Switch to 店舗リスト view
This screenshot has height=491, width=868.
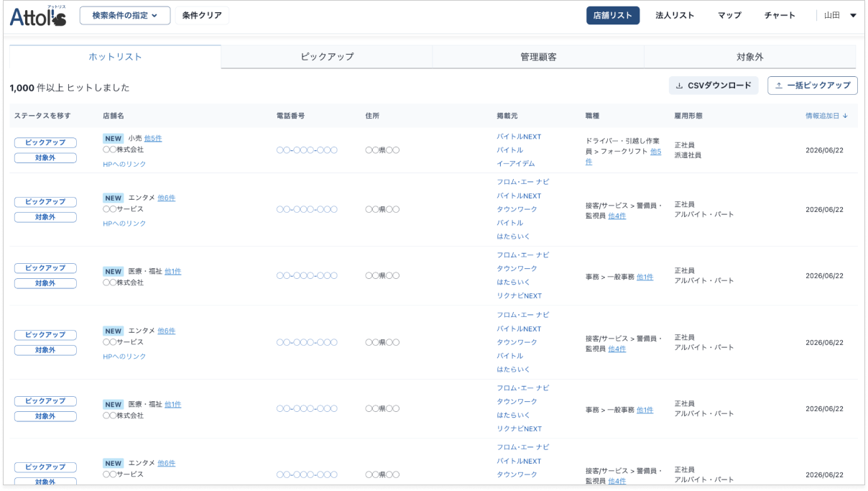tap(613, 16)
